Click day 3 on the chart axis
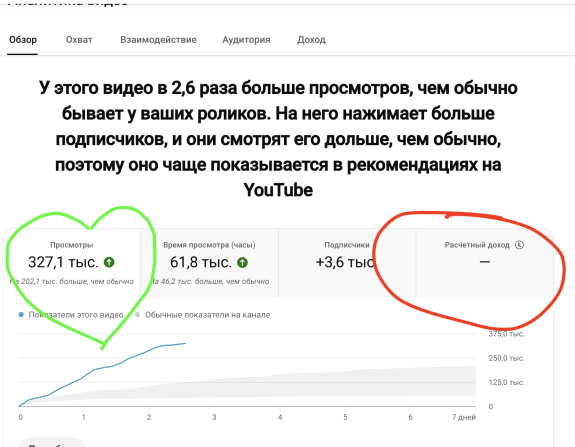This screenshot has height=447, width=575. [214, 417]
